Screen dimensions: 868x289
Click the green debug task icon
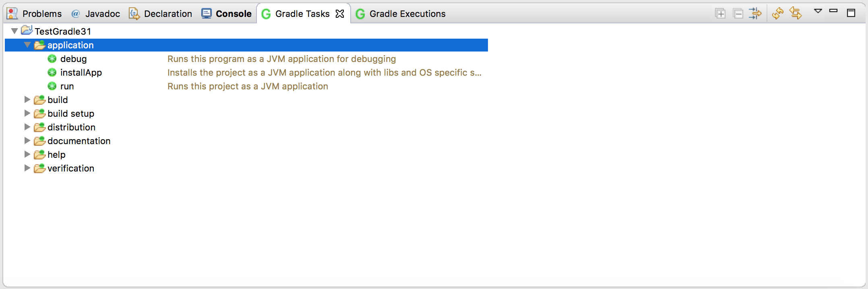click(x=52, y=59)
